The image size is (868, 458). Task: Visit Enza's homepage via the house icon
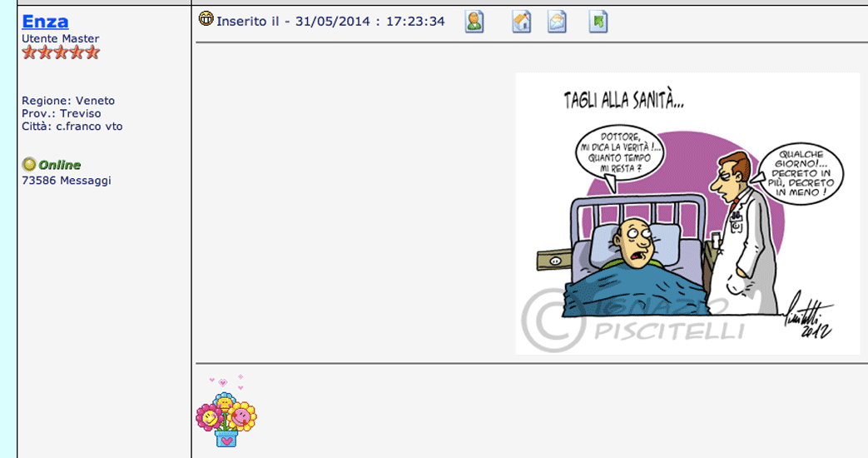[x=522, y=22]
